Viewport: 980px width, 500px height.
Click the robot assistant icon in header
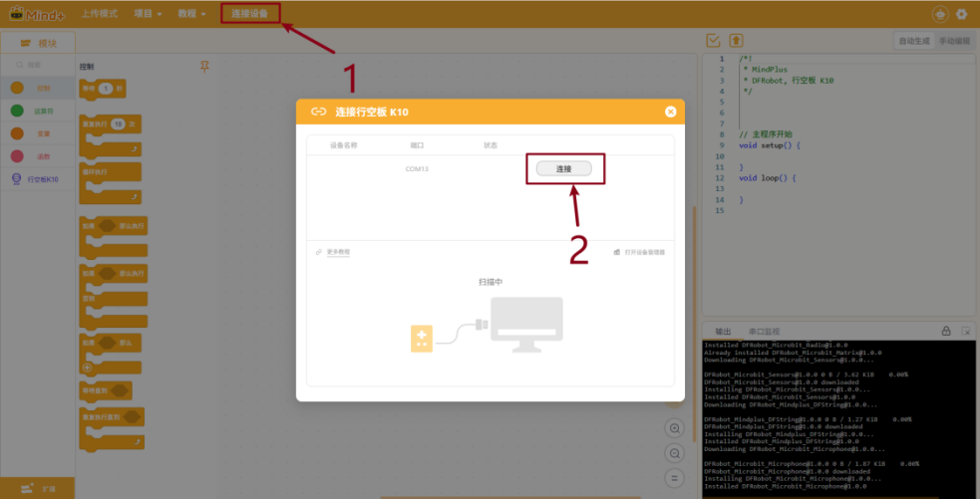point(940,14)
